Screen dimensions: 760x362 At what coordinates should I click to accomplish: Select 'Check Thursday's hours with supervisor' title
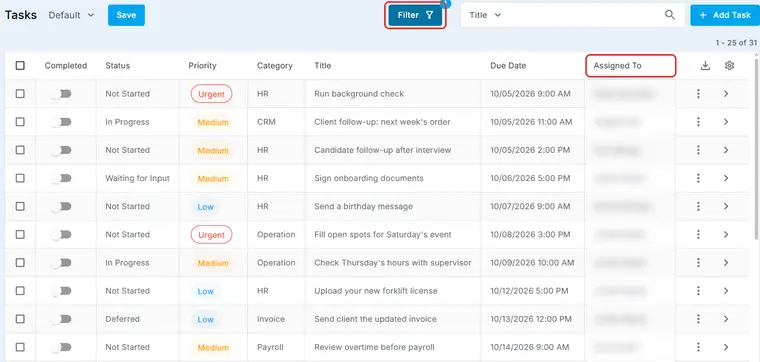point(393,263)
